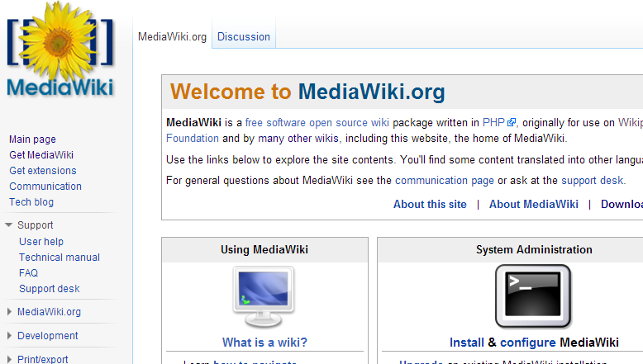Open Main page in sidebar
Screen dimensions: 643x364
click(32, 139)
